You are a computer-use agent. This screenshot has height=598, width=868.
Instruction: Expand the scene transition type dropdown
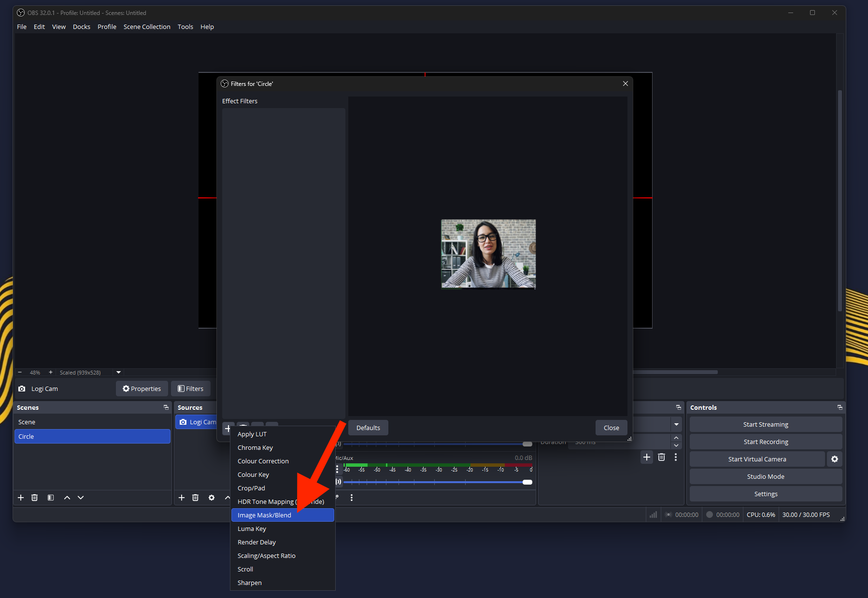pos(676,424)
